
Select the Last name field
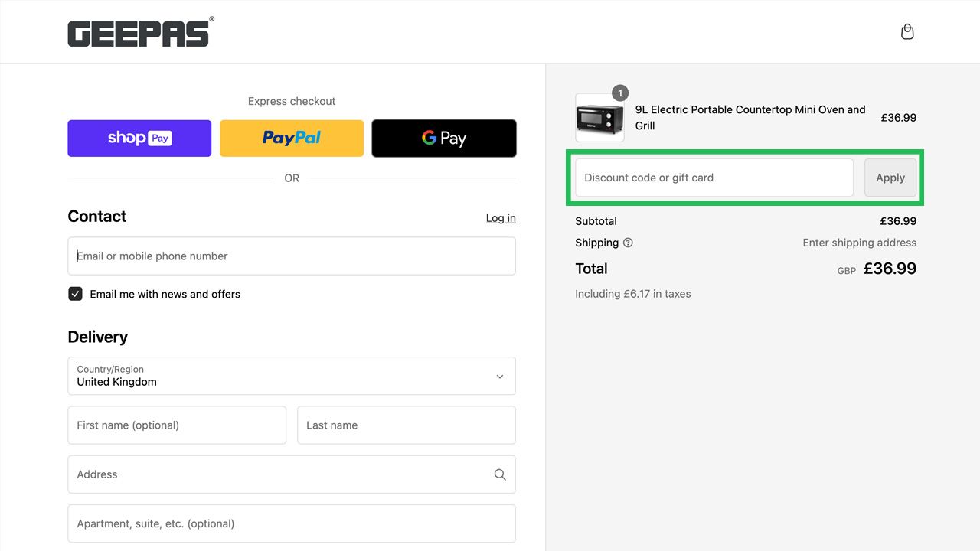[407, 425]
